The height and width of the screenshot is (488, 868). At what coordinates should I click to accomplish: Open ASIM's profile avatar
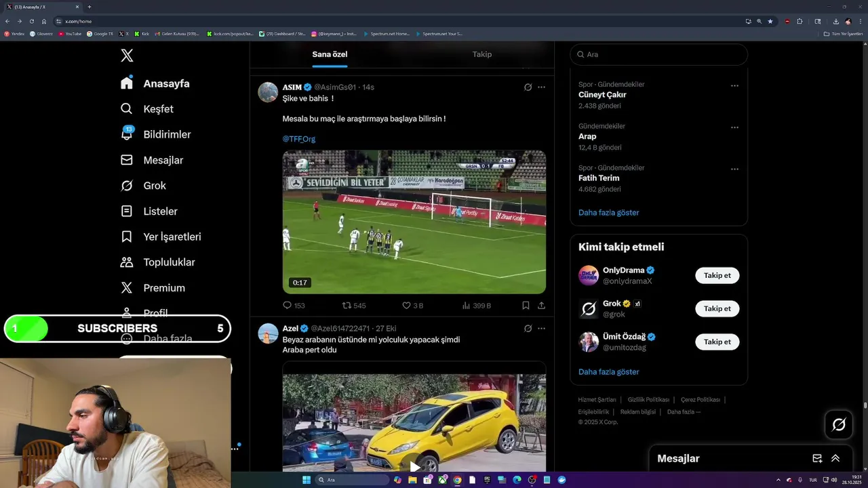pos(268,92)
